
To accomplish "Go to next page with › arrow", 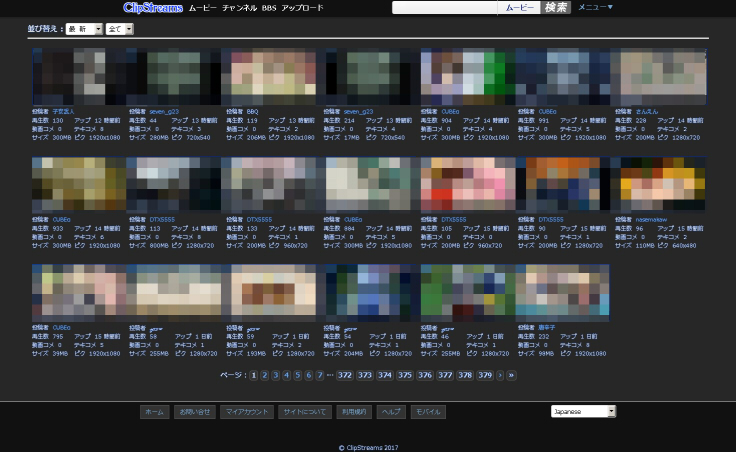I will [500, 375].
